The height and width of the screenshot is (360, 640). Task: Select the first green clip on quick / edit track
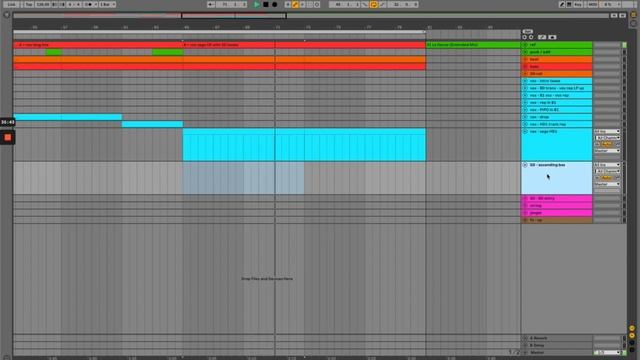pyautogui.click(x=53, y=52)
